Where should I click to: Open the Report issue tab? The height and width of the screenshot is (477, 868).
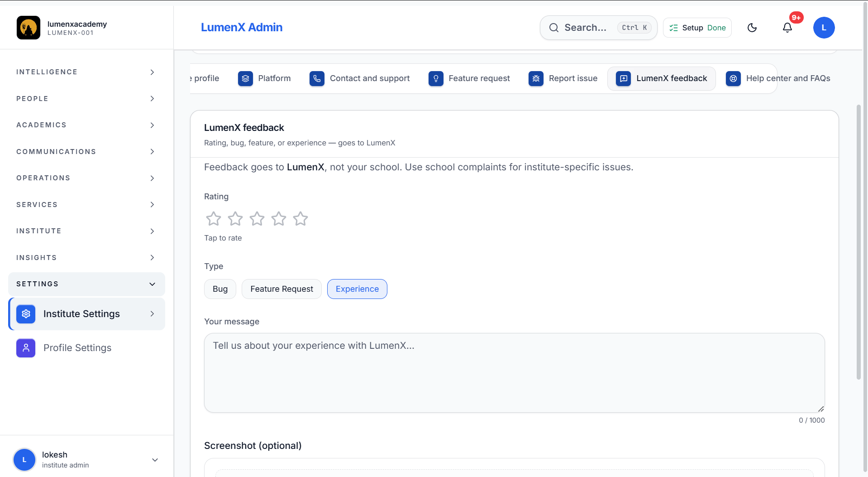pyautogui.click(x=563, y=78)
